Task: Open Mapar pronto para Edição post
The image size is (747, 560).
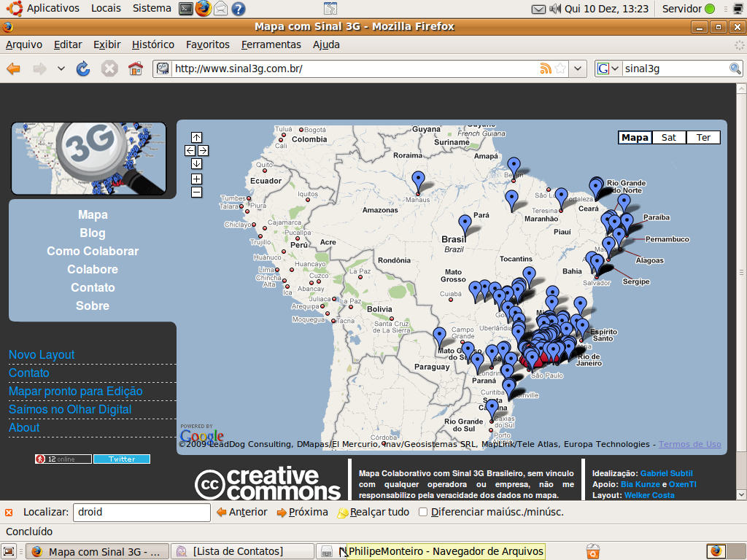Action: click(x=75, y=392)
